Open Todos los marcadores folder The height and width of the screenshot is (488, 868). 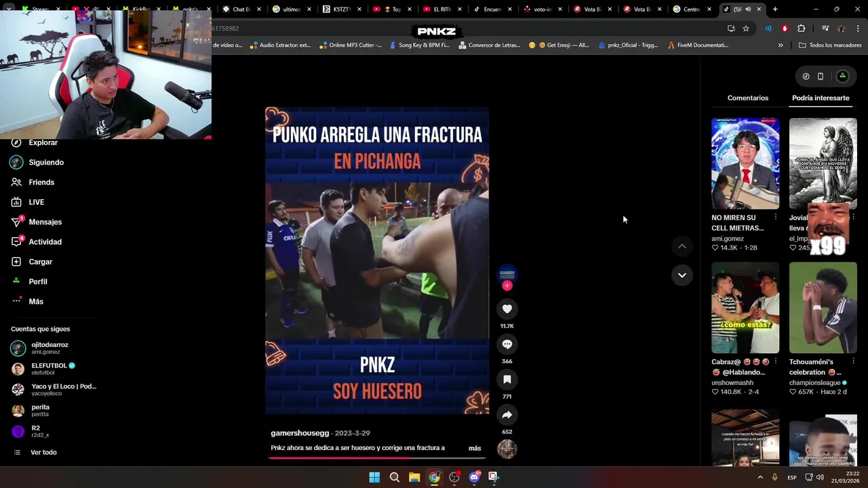[830, 45]
